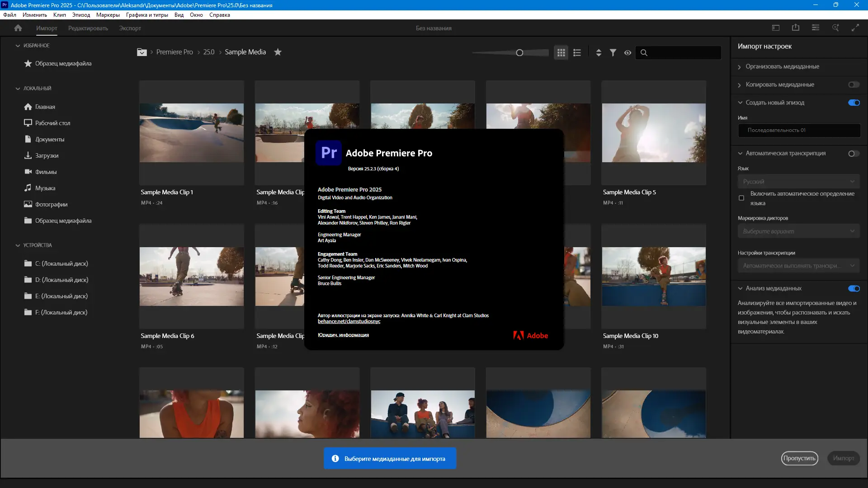868x488 pixels.
Task: Edit the sequence name field Последовательность 01
Action: 799,130
